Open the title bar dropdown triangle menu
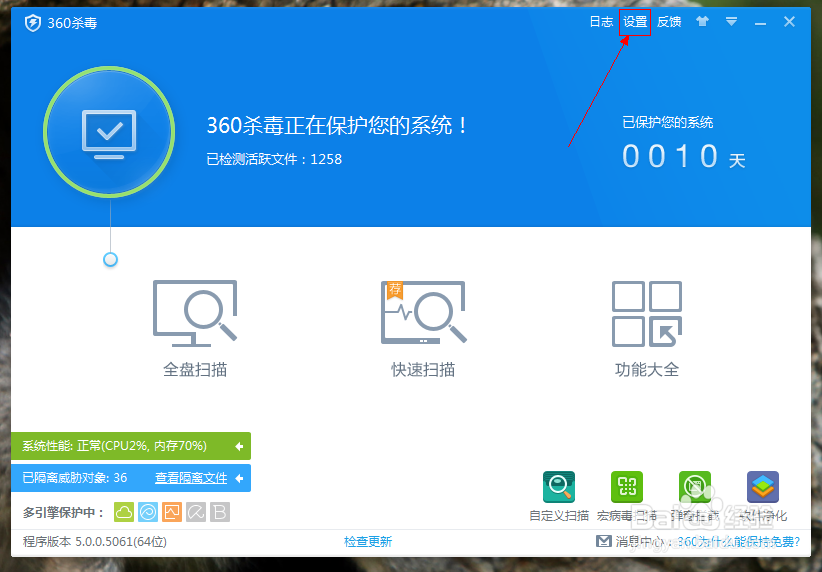 click(x=731, y=21)
